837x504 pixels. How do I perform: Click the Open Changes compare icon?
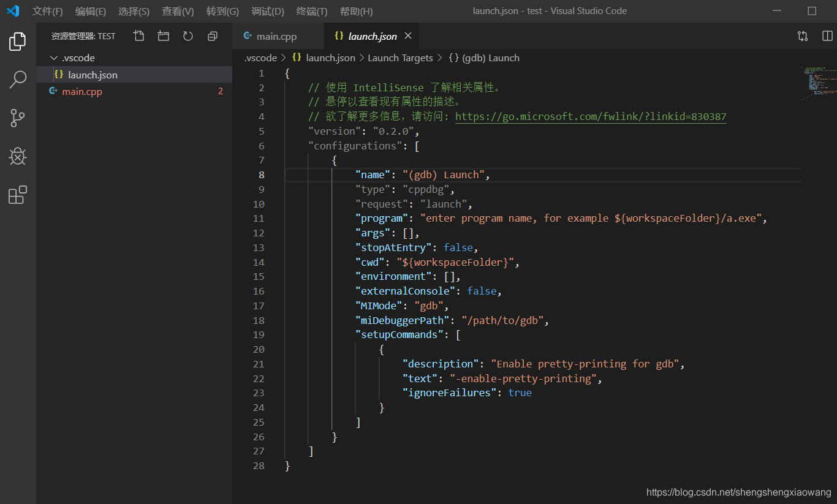pyautogui.click(x=803, y=36)
